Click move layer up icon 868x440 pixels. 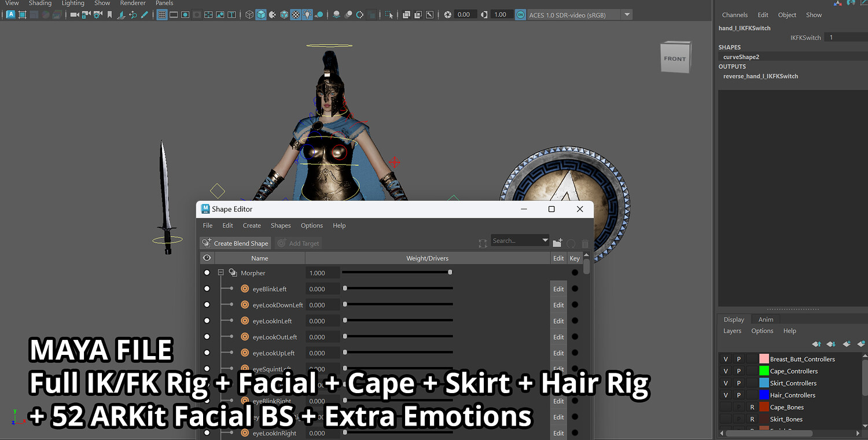click(x=816, y=344)
